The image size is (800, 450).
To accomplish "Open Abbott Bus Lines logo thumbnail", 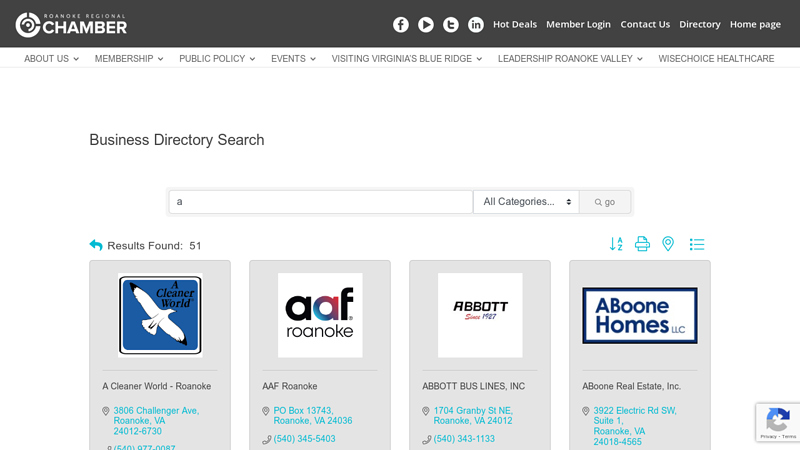I will point(480,315).
